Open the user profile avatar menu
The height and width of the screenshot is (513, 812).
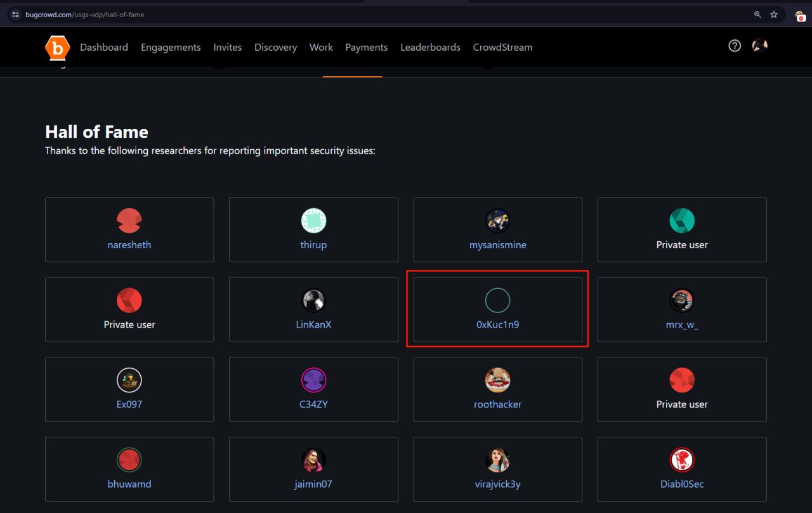(x=759, y=46)
